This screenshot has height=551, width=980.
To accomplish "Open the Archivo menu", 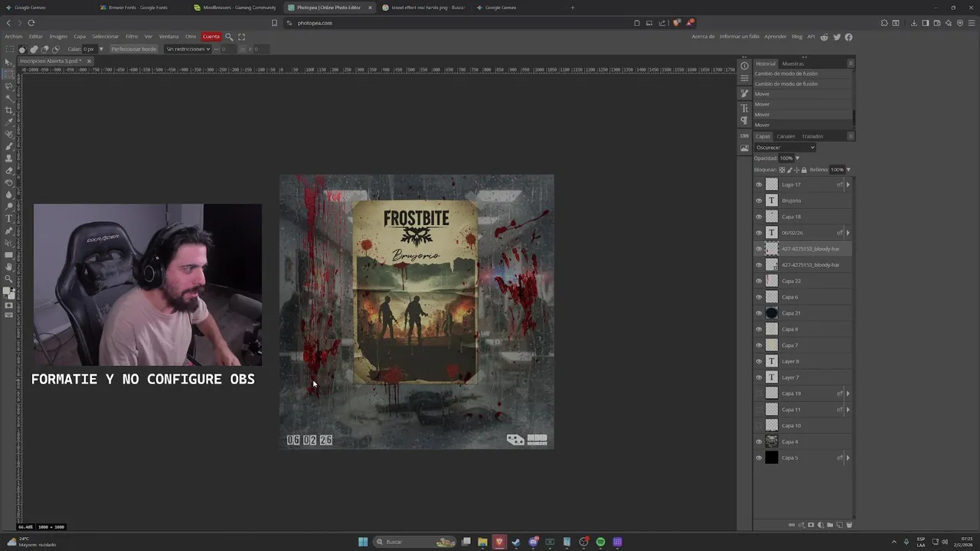I will pos(14,37).
